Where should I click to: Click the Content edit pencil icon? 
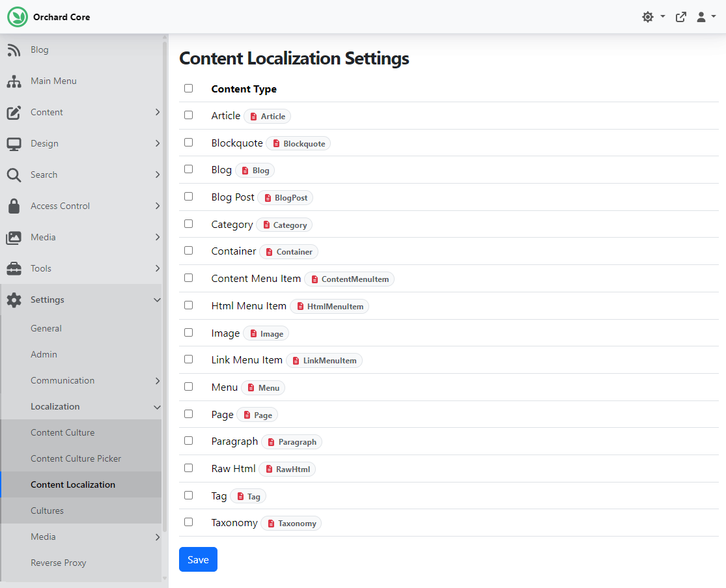point(14,113)
